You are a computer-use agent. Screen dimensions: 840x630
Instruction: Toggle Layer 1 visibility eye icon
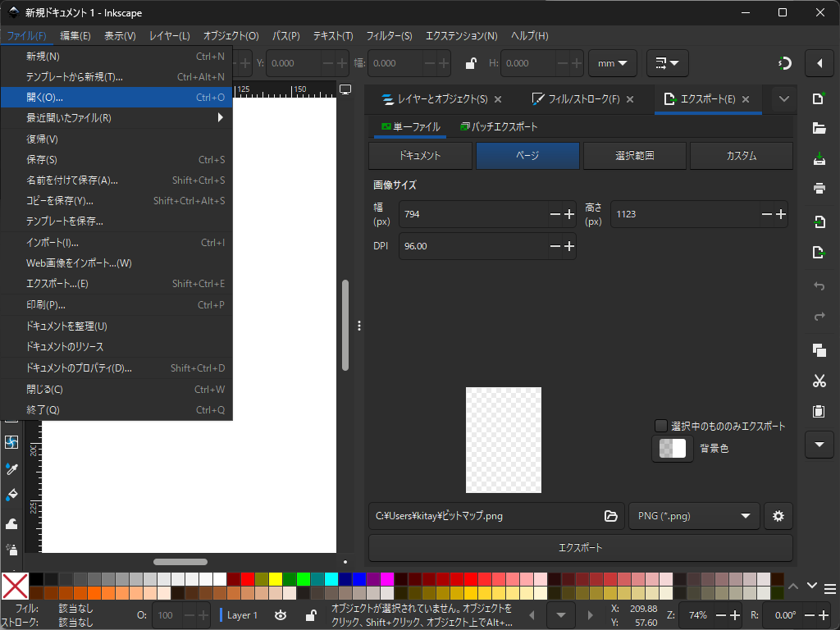(x=281, y=615)
